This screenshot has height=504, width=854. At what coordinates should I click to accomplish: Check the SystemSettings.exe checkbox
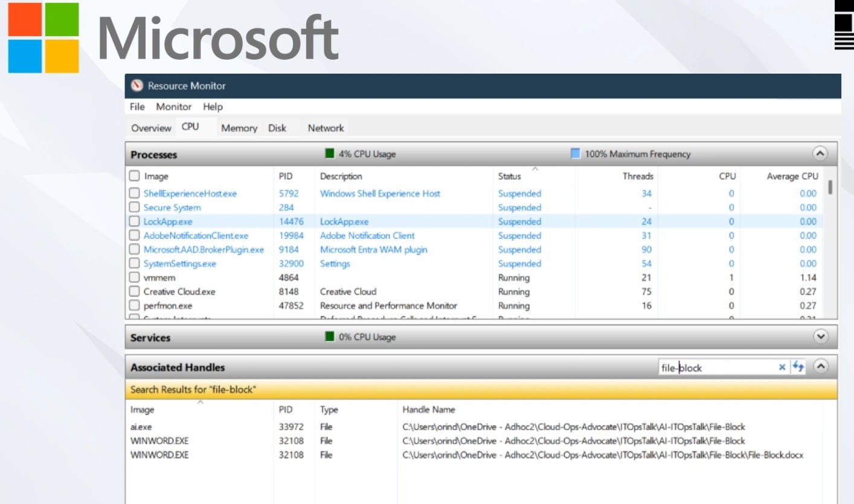click(135, 264)
